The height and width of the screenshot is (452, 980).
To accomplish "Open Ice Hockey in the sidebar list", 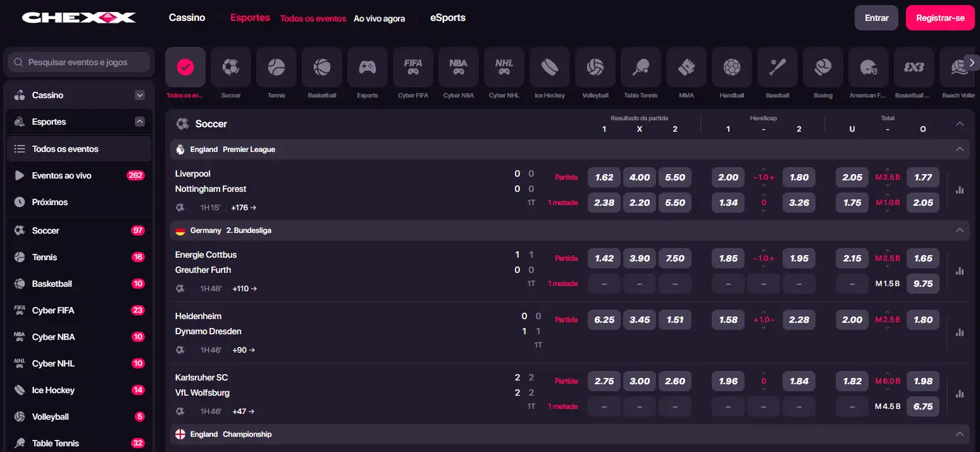I will [x=79, y=390].
